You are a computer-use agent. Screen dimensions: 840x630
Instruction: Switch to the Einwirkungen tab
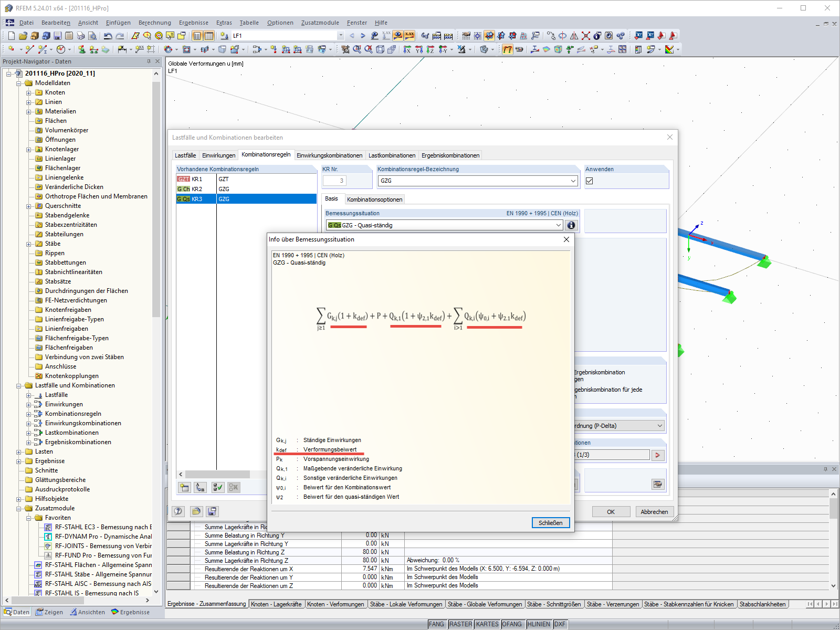click(218, 155)
